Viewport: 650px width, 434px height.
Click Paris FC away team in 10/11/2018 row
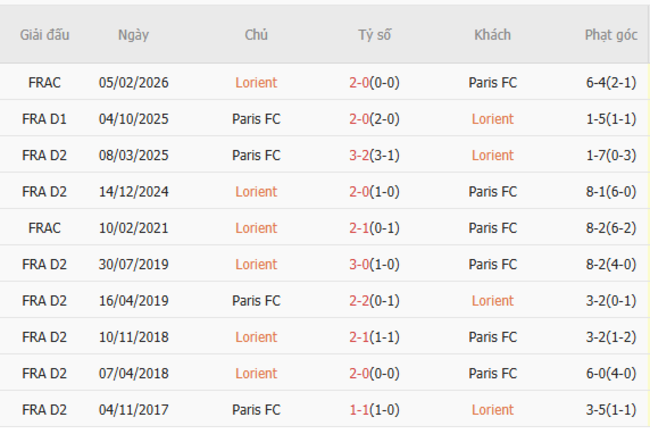[492, 337]
